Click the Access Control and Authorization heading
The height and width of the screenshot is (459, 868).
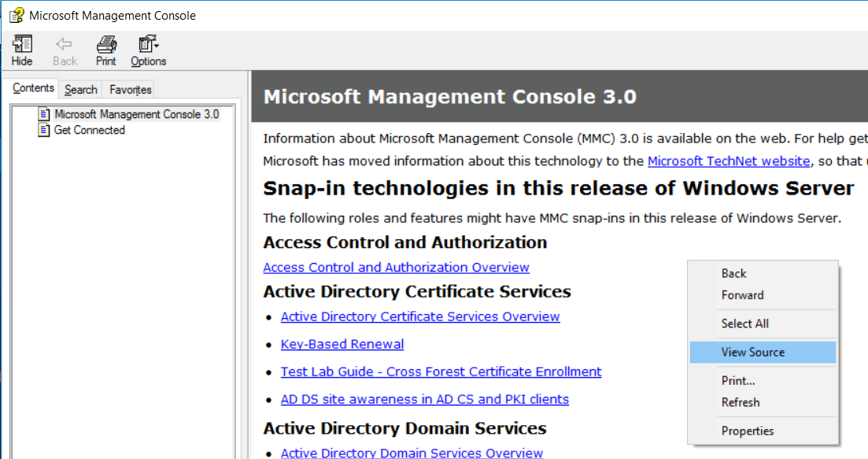pyautogui.click(x=405, y=242)
